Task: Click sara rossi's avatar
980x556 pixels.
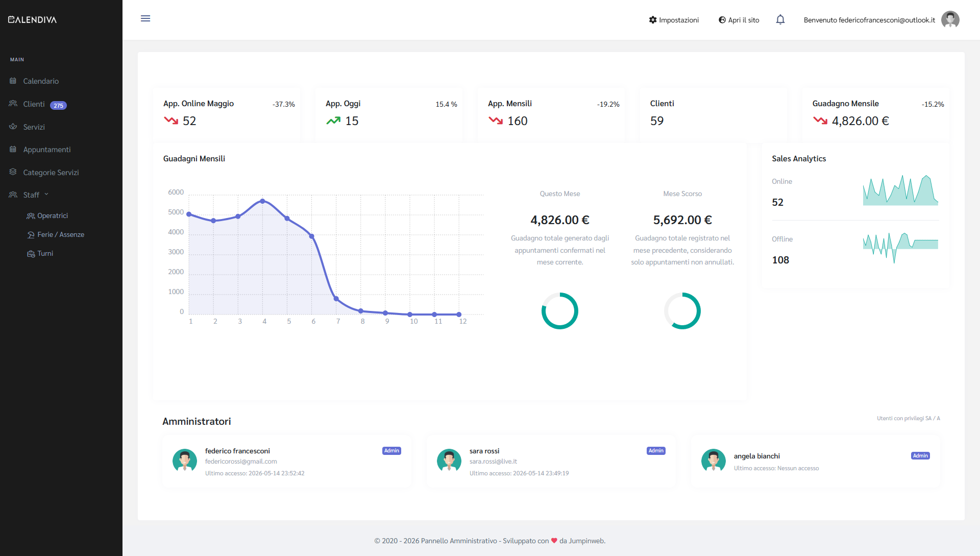Action: click(449, 461)
